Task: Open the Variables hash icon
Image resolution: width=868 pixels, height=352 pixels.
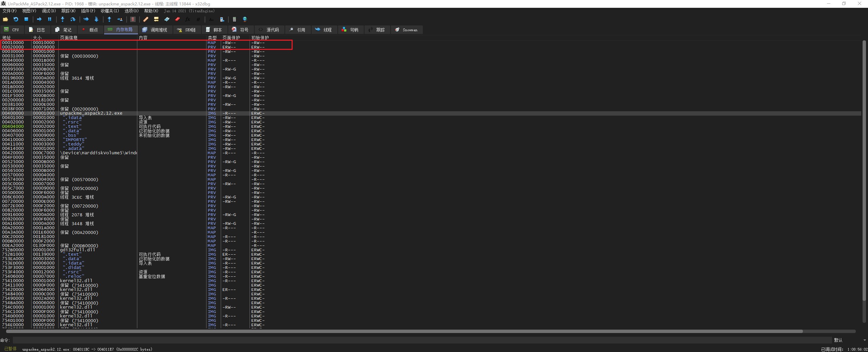Action: 198,19
